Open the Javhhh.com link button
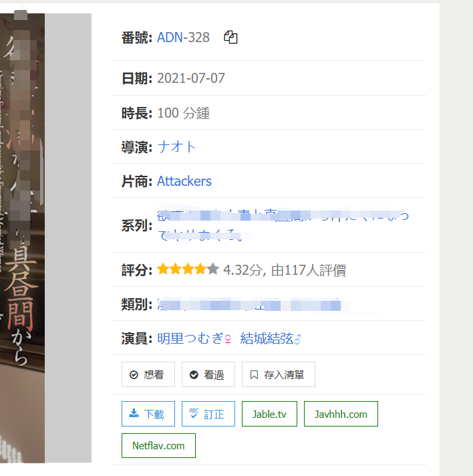The image size is (473, 476). click(x=341, y=414)
